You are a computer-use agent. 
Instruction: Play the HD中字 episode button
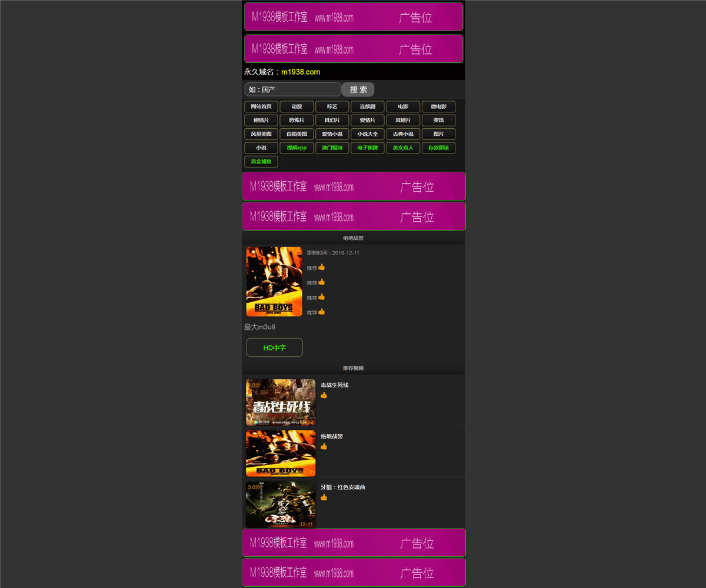point(275,348)
